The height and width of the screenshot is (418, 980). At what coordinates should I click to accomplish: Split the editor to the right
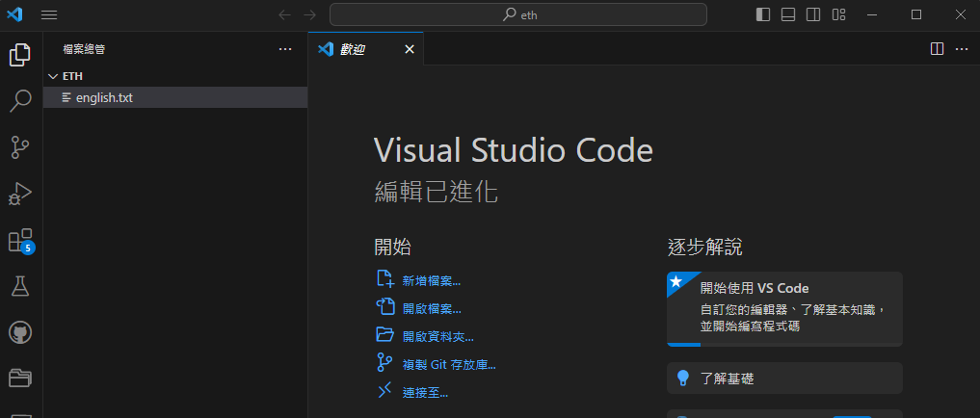coord(937,49)
